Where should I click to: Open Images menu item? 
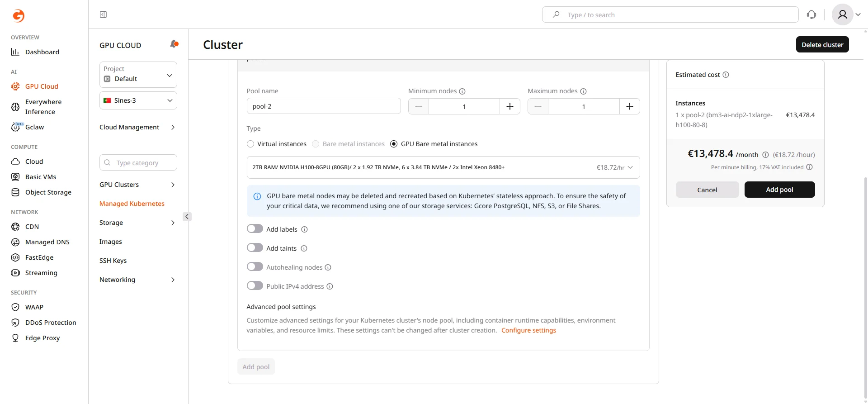(111, 242)
